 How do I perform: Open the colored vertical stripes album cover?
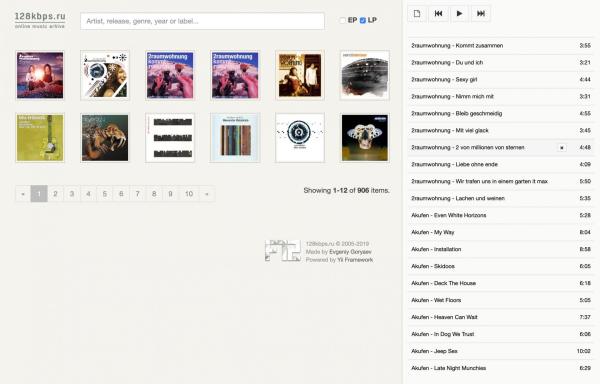click(235, 138)
